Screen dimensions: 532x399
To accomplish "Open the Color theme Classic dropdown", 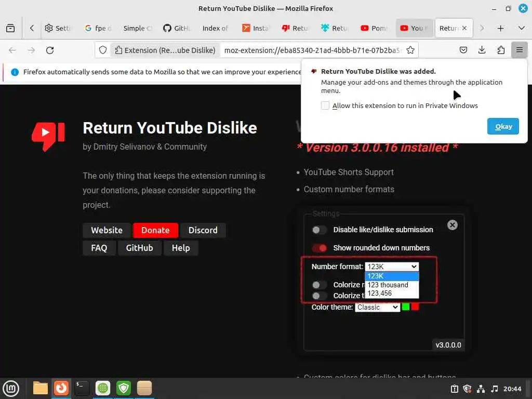I will [x=377, y=307].
